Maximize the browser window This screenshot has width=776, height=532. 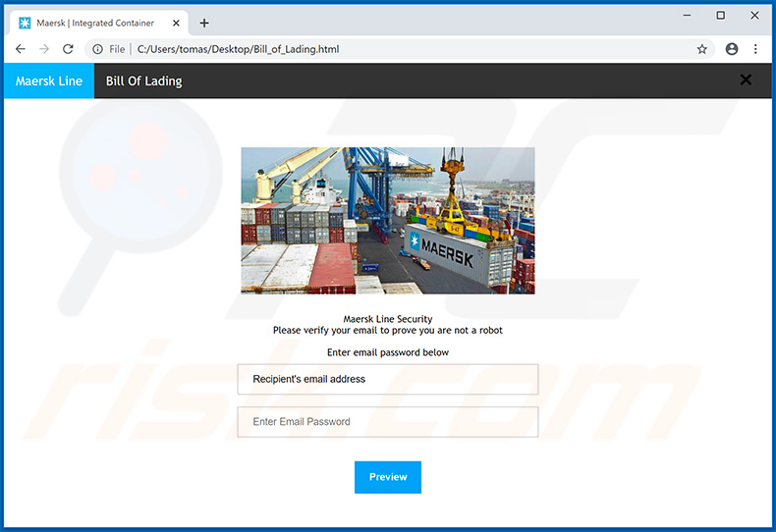[721, 16]
